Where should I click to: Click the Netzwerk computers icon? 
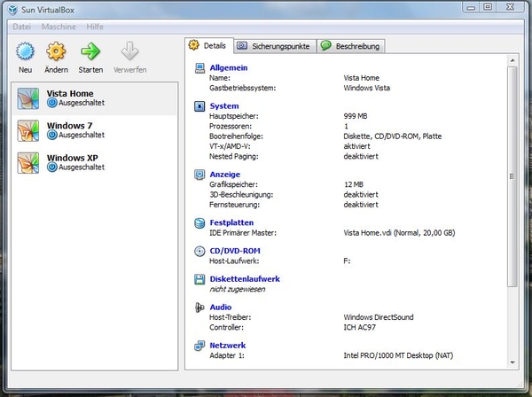click(199, 346)
